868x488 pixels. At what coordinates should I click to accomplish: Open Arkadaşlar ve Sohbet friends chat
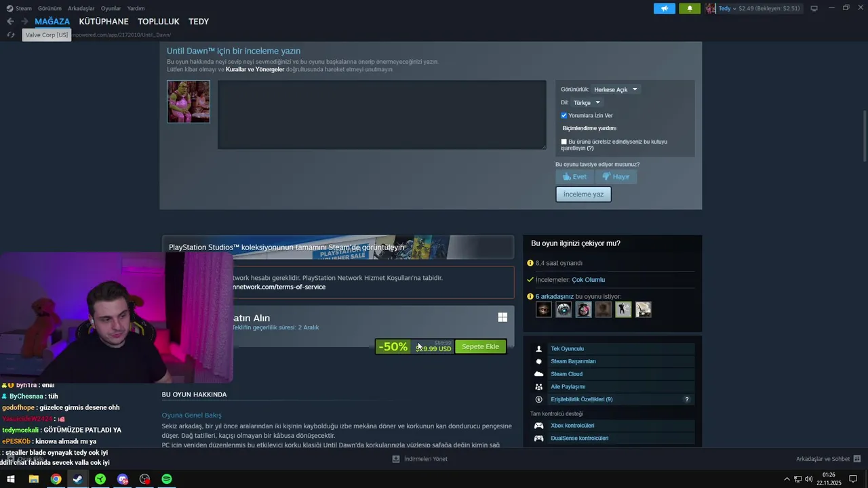tap(828, 459)
